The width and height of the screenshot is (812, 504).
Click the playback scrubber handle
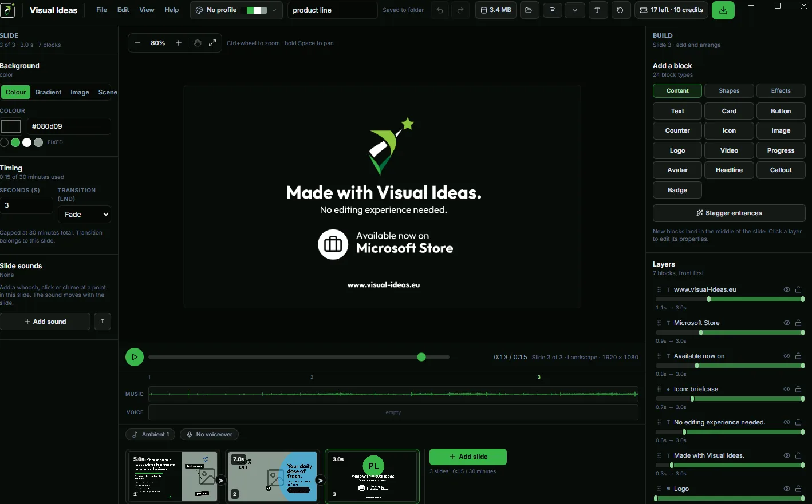click(x=421, y=357)
